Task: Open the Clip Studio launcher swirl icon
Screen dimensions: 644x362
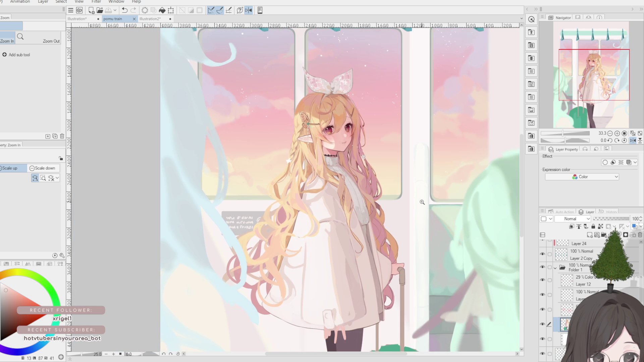Action: 79,10
